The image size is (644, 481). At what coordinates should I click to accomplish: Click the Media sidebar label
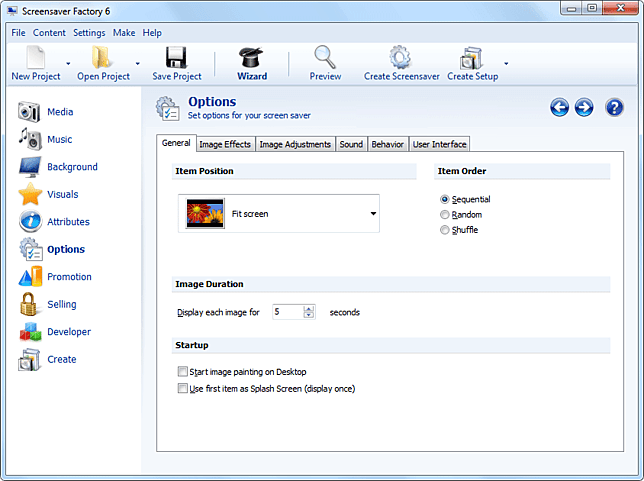click(x=60, y=112)
